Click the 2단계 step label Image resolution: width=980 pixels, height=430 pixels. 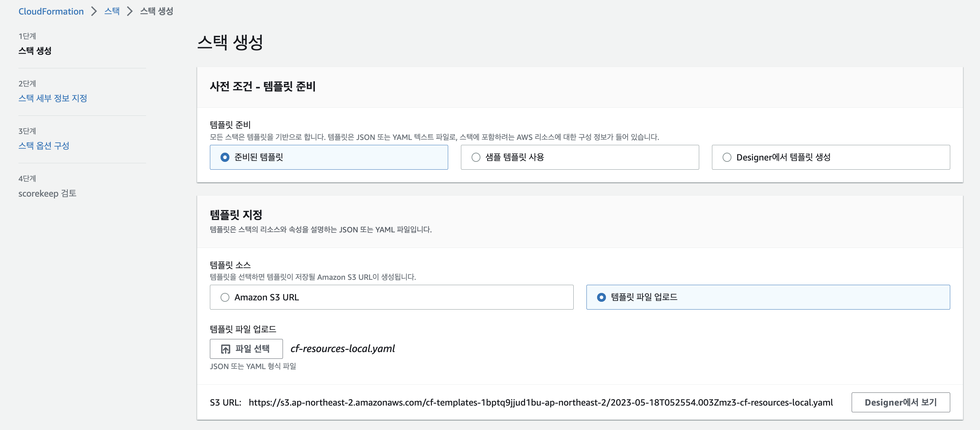pyautogui.click(x=27, y=84)
